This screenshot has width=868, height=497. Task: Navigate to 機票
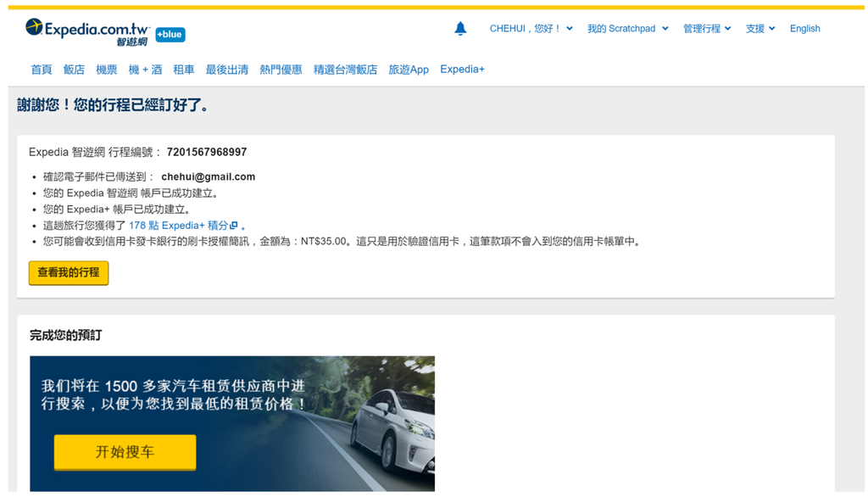point(107,70)
